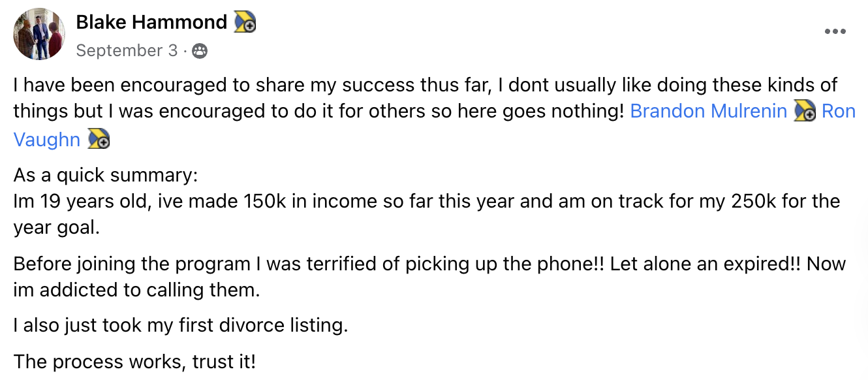The width and height of the screenshot is (868, 380).
Task: Click the September 3 timestamp
Action: (x=127, y=51)
